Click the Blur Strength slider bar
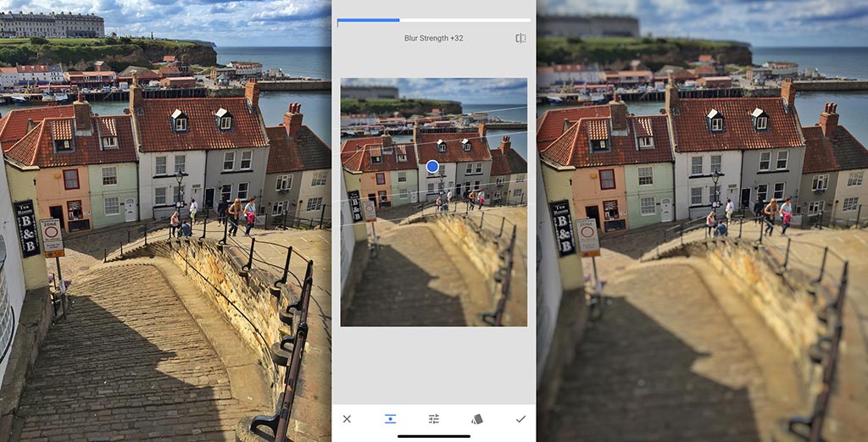This screenshot has width=868, height=442. point(433,20)
